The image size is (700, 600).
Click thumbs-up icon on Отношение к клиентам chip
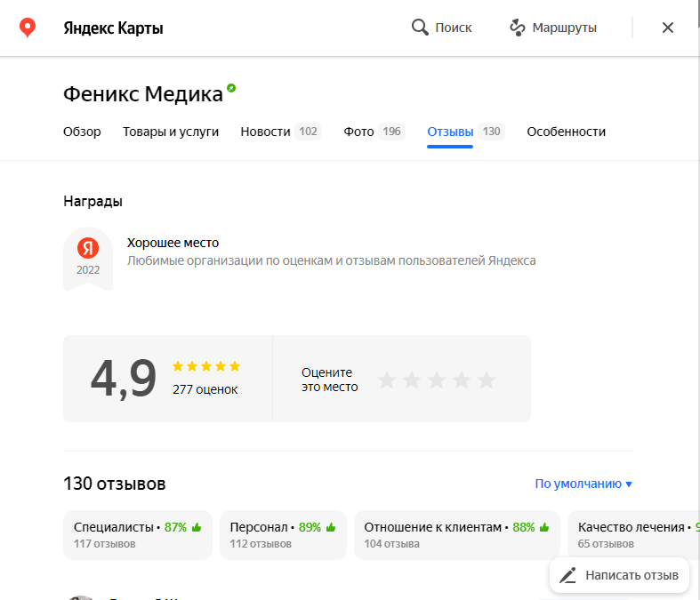coord(544,527)
